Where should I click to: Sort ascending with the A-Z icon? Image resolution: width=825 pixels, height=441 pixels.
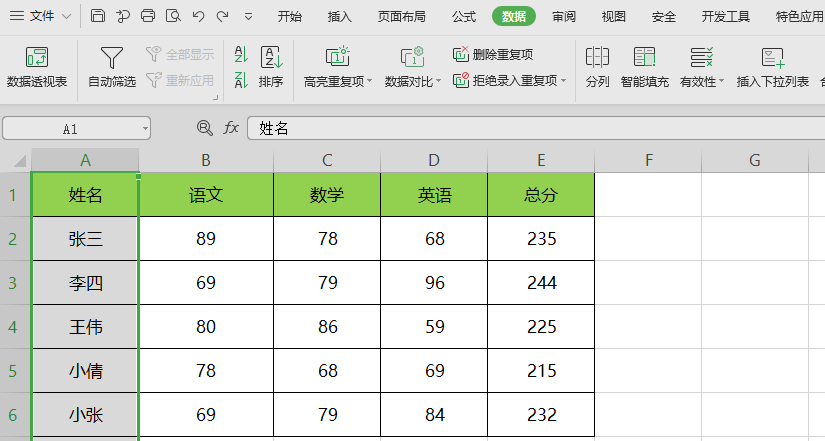click(x=241, y=55)
